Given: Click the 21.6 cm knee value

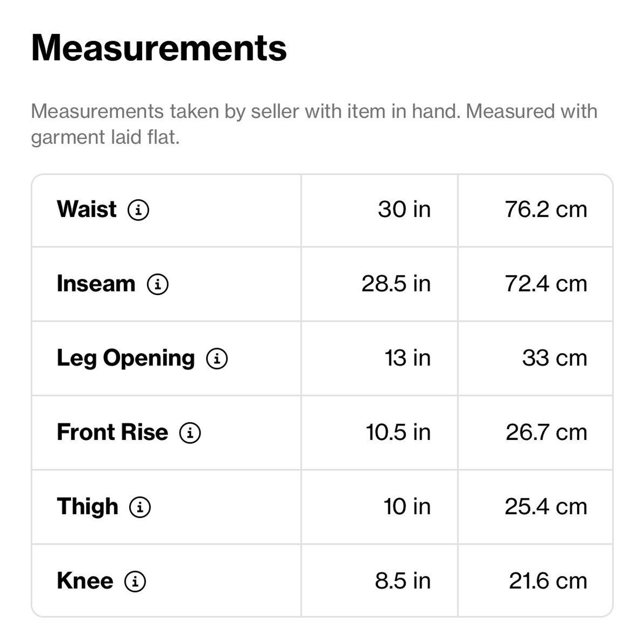Looking at the screenshot, I should point(548,581).
